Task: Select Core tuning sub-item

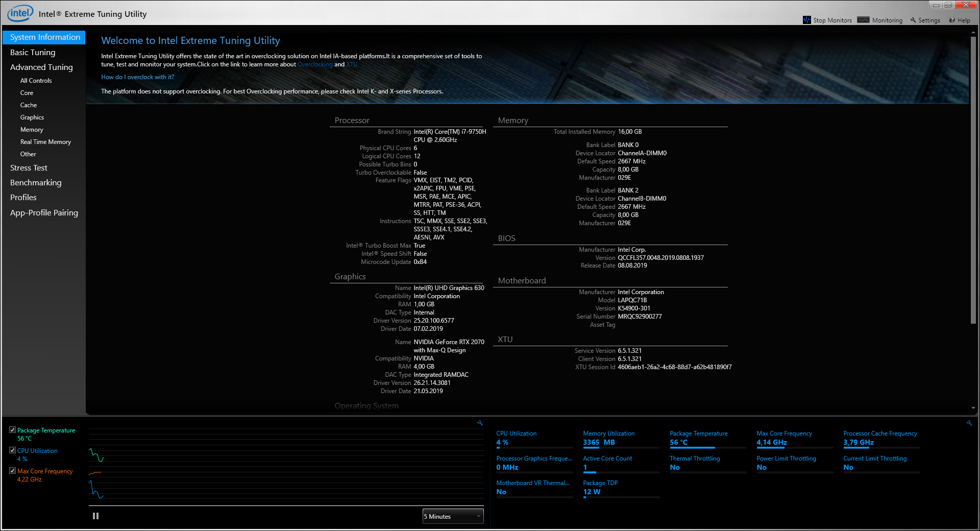Action: [x=27, y=93]
